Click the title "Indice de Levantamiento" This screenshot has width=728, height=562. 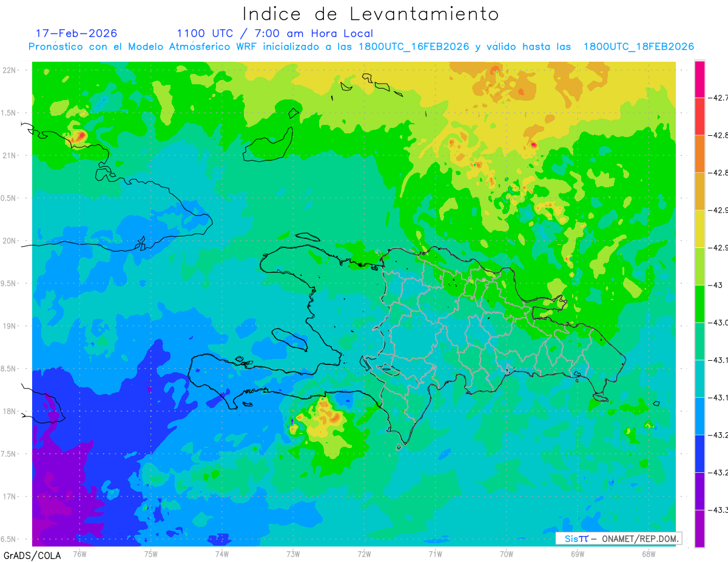pyautogui.click(x=371, y=13)
